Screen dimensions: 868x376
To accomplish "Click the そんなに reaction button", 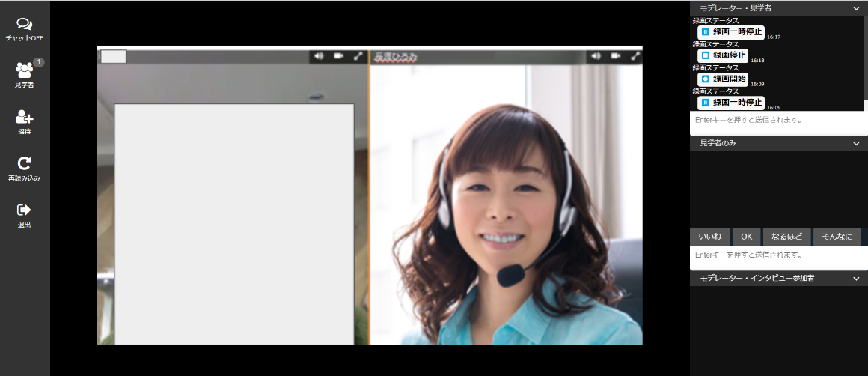I will point(837,237).
